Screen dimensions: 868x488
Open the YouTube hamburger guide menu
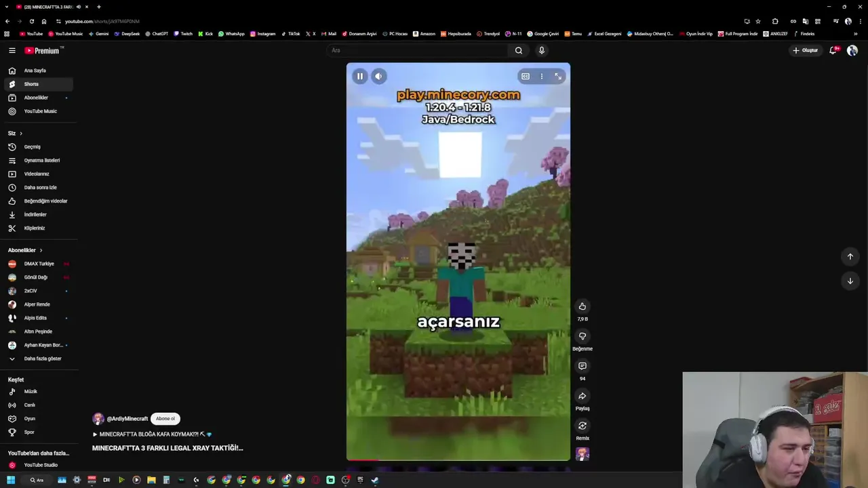[x=12, y=50]
